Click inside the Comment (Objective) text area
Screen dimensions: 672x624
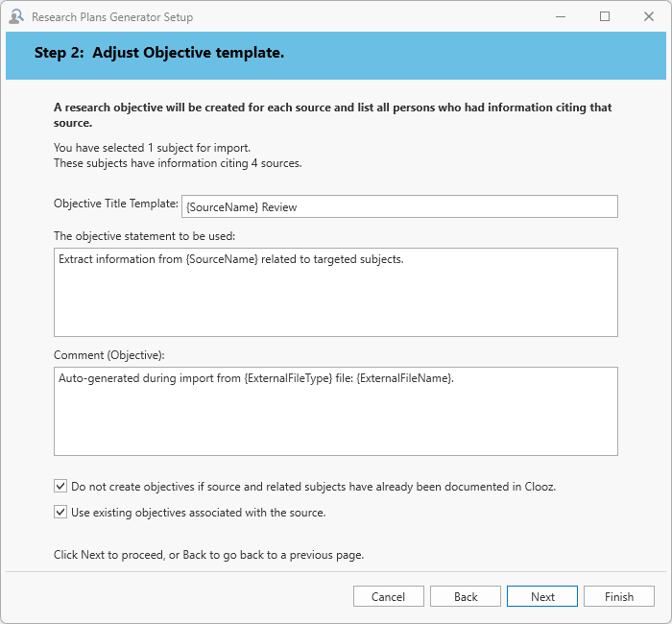click(335, 411)
